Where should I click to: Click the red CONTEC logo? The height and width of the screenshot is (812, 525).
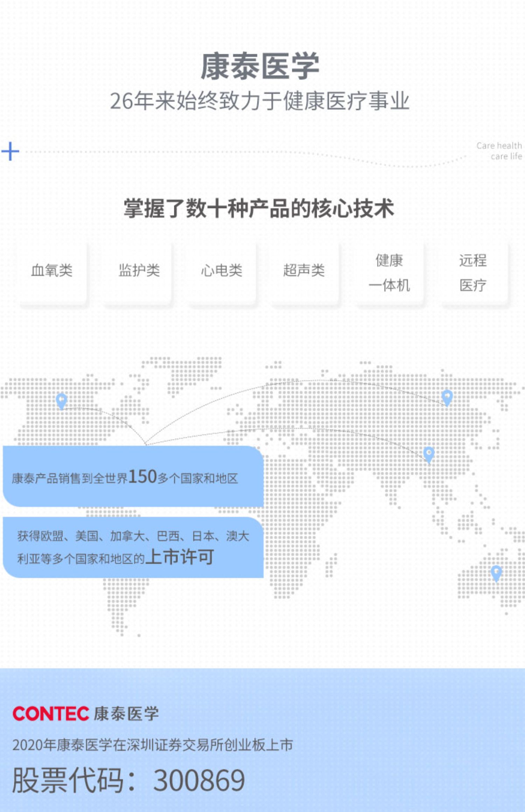[51, 714]
